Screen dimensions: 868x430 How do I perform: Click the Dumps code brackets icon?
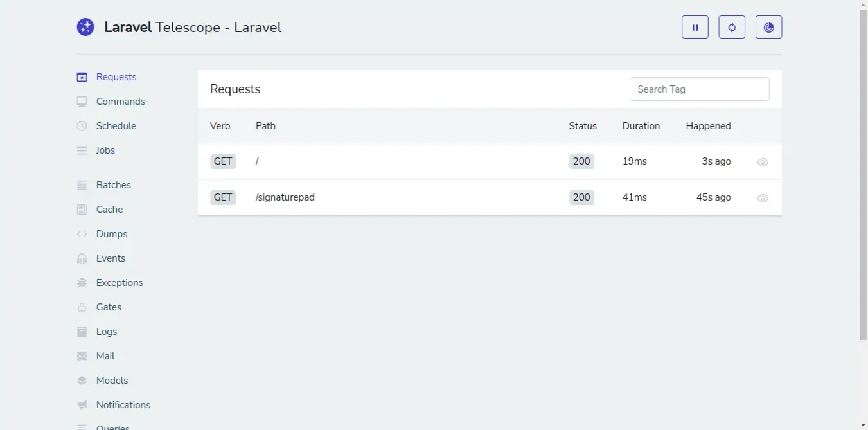click(x=82, y=234)
